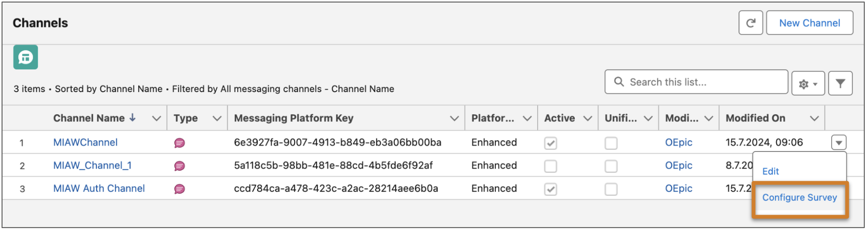The width and height of the screenshot is (868, 231).
Task: Open the list view settings gear
Action: [x=807, y=84]
